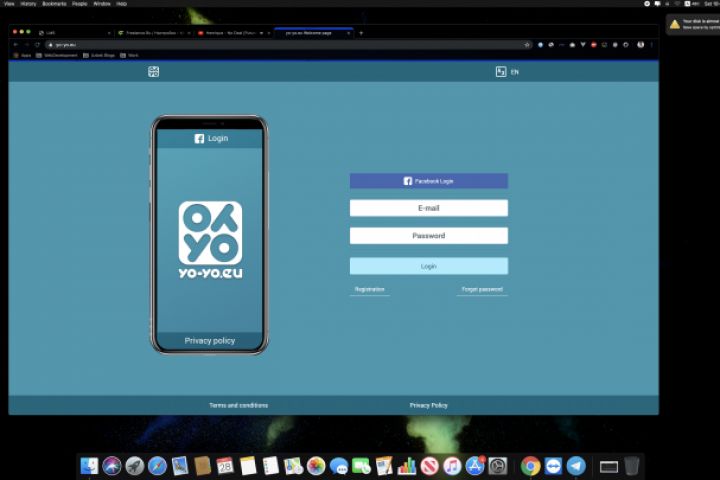Open the Window menu
Image resolution: width=720 pixels, height=480 pixels.
click(102, 4)
